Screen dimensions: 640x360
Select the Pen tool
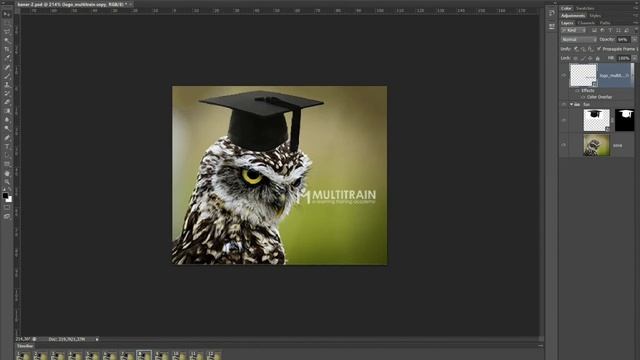click(7, 138)
